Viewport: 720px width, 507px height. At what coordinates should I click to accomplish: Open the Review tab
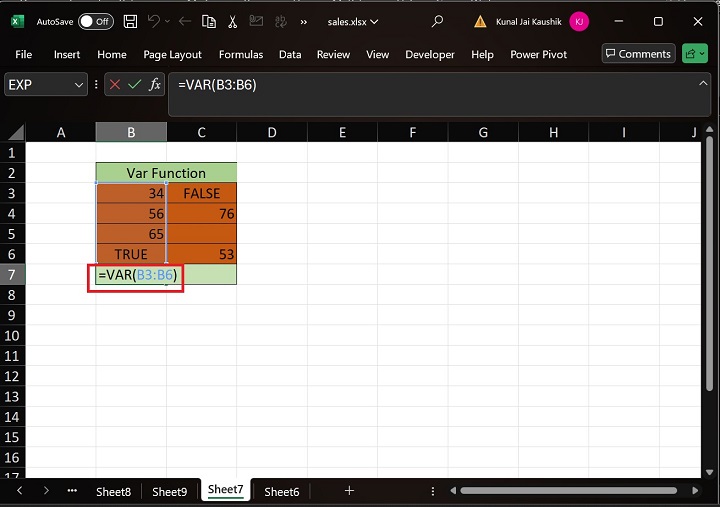point(333,55)
